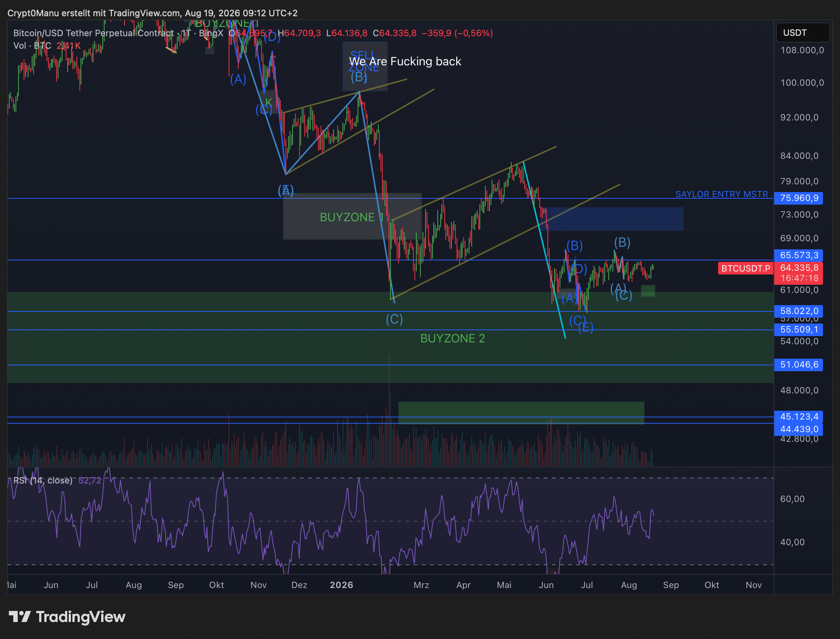Click the red 64.335,8 last price tag
The height and width of the screenshot is (639, 840).
(799, 268)
